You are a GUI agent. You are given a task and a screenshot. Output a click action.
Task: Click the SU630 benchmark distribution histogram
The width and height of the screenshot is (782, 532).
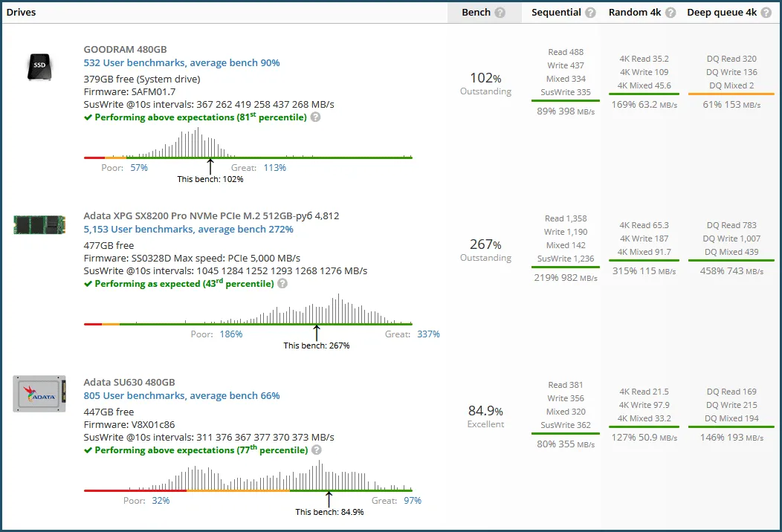click(248, 476)
